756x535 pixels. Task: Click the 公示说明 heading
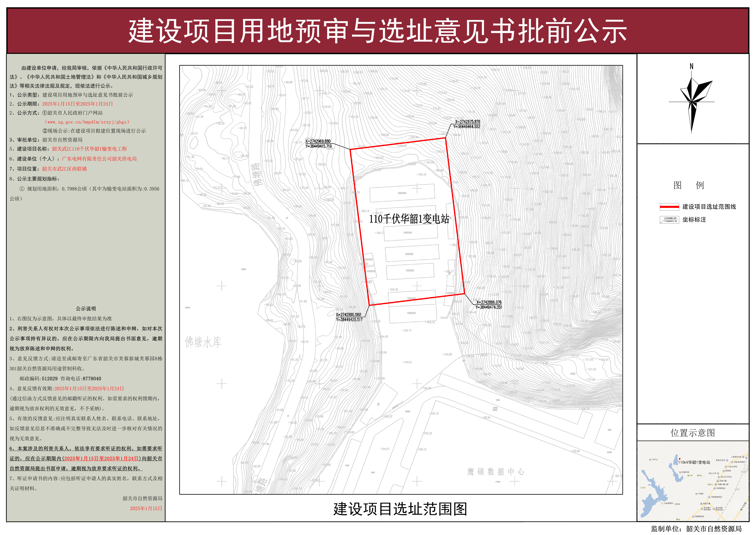tap(86, 309)
